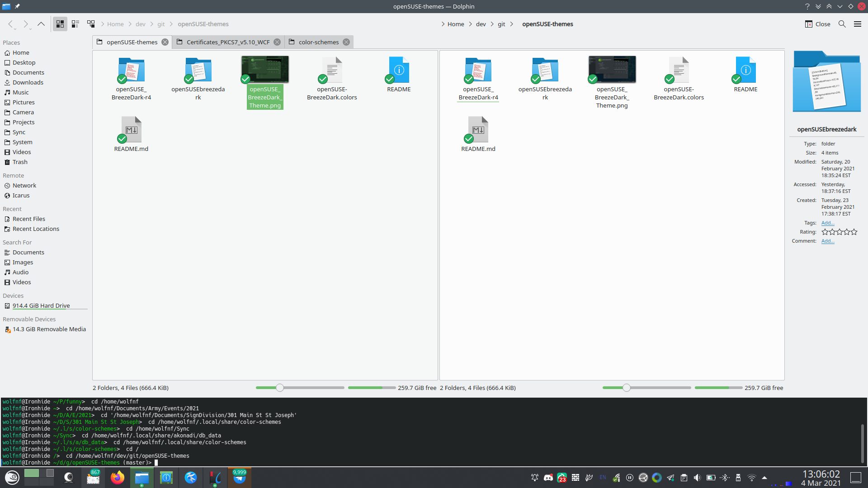
Task: Select openSUSE_BreezeDark-r4 folder in right pane
Action: tap(478, 79)
